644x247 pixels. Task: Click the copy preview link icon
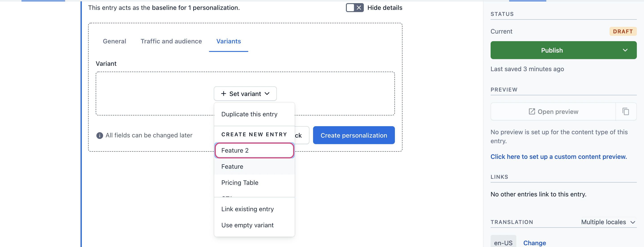point(625,111)
